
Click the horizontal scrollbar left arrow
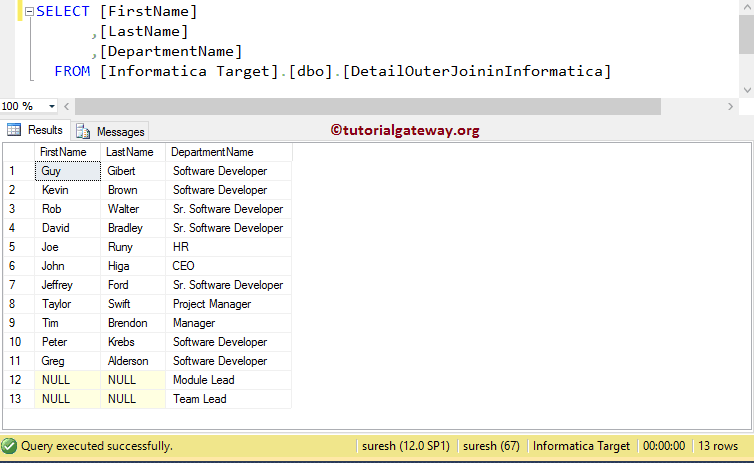65,106
